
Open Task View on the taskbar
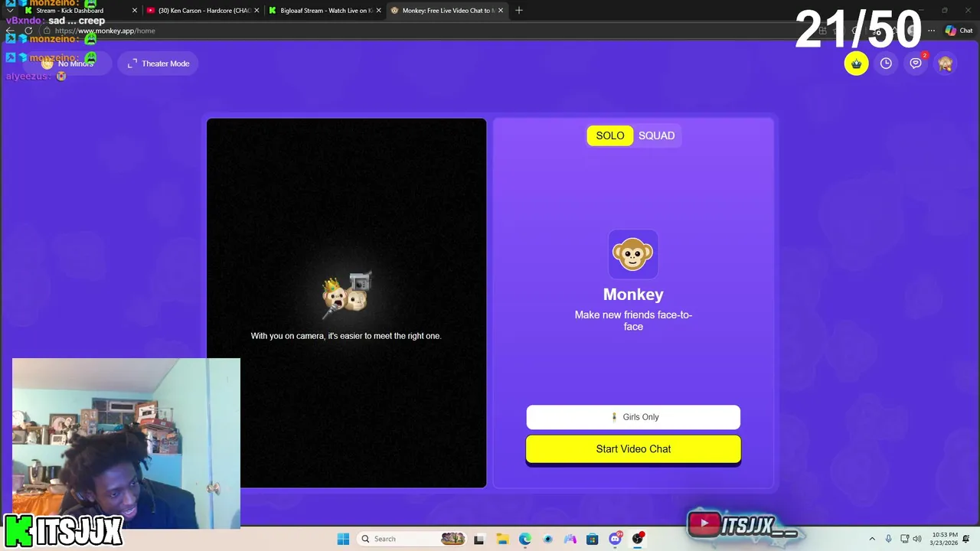[479, 539]
